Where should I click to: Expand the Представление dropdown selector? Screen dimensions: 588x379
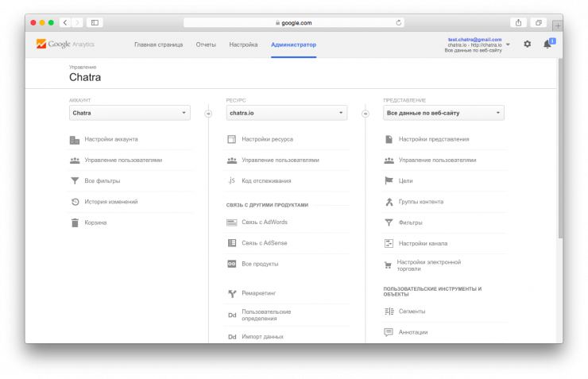(x=443, y=114)
